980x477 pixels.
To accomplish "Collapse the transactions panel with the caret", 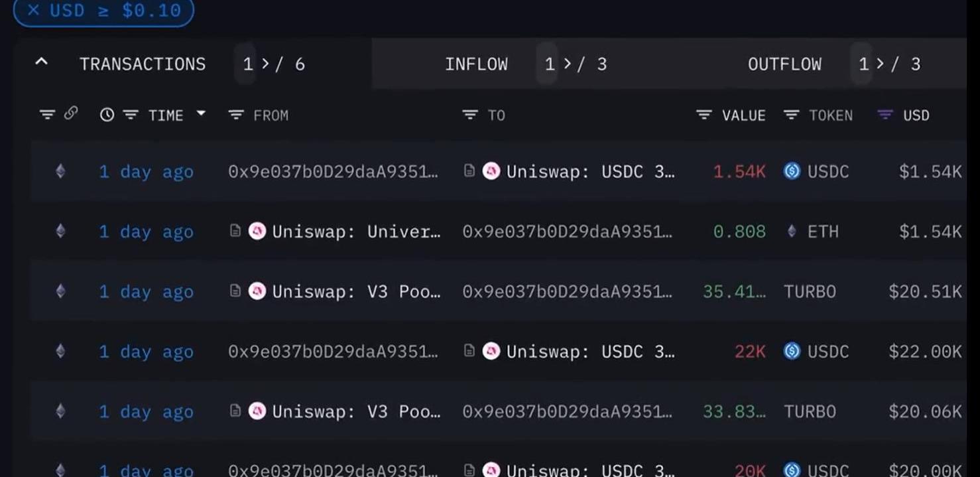I will click(41, 63).
